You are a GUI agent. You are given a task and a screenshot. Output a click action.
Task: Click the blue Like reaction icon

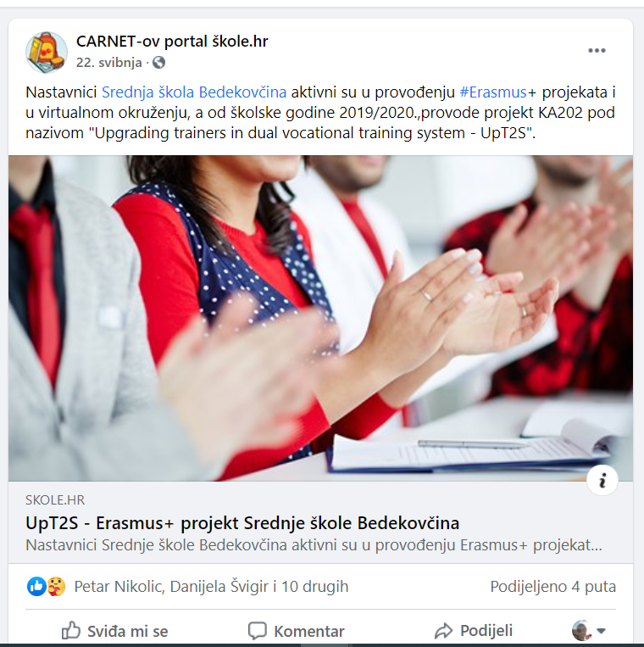coord(36,586)
